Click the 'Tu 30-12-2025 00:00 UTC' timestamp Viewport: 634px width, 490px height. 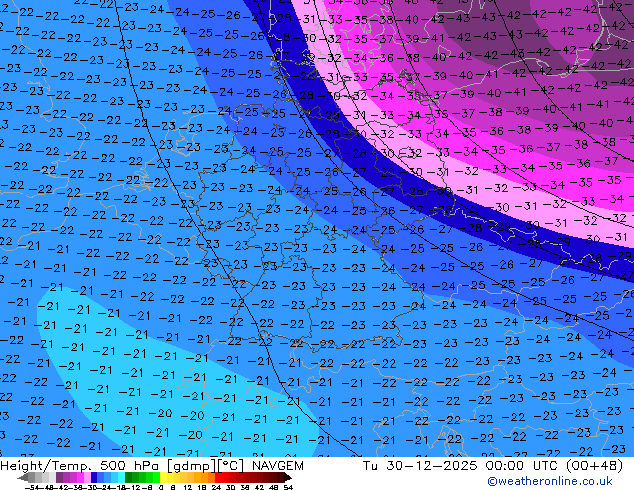pyautogui.click(x=462, y=466)
